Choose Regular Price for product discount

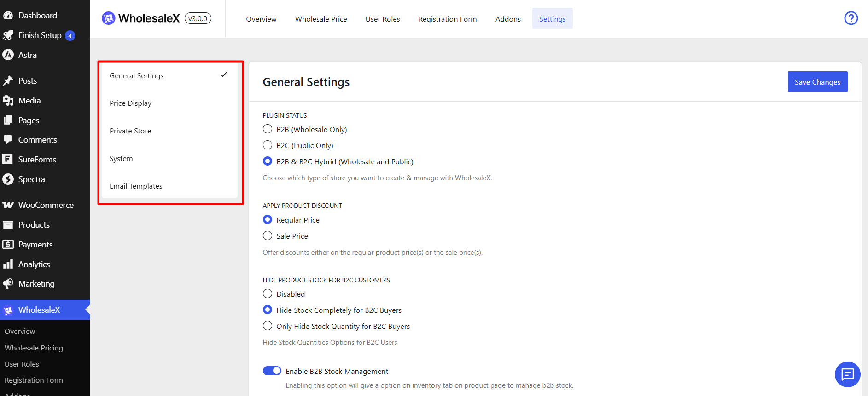click(268, 219)
